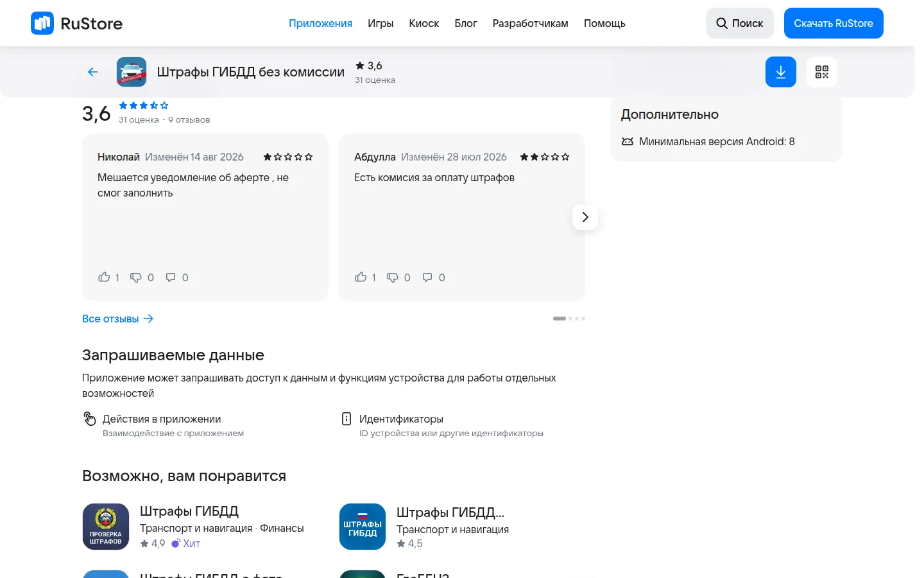This screenshot has height=578, width=924.
Task: Click the Android icon by Минимальная версия
Action: [628, 141]
